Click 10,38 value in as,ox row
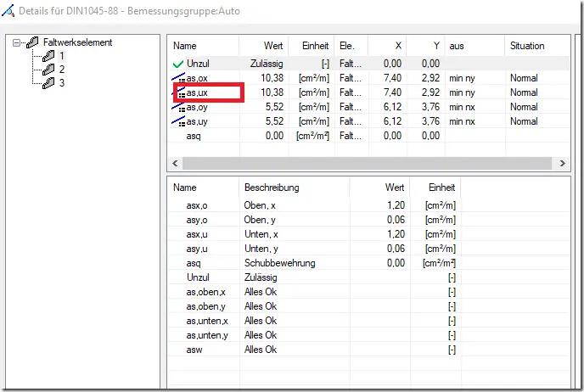 (272, 78)
